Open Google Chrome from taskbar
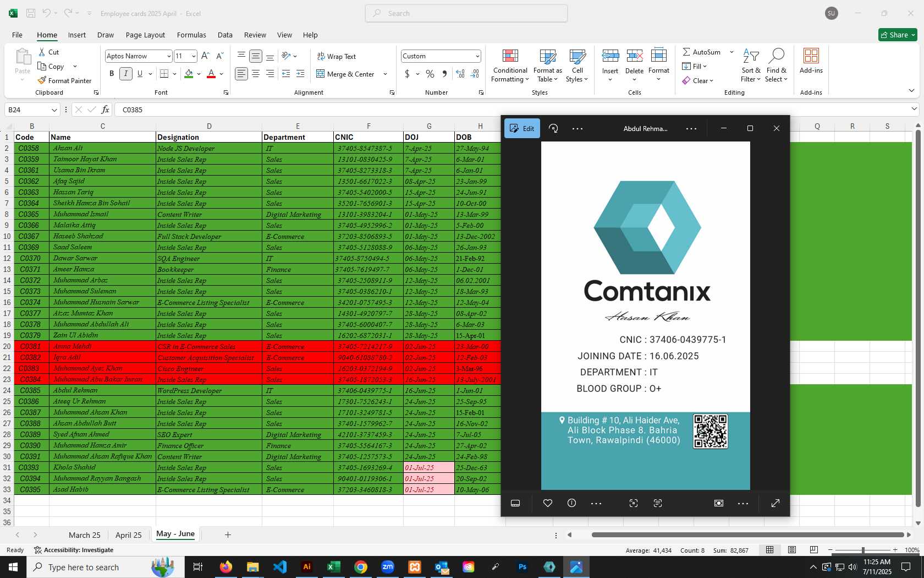 361,567
